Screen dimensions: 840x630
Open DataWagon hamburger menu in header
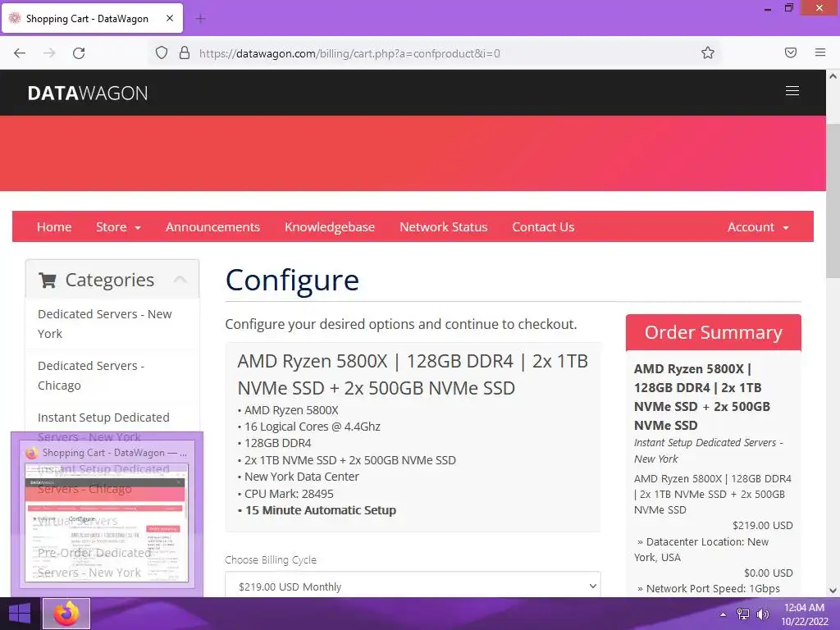click(792, 91)
